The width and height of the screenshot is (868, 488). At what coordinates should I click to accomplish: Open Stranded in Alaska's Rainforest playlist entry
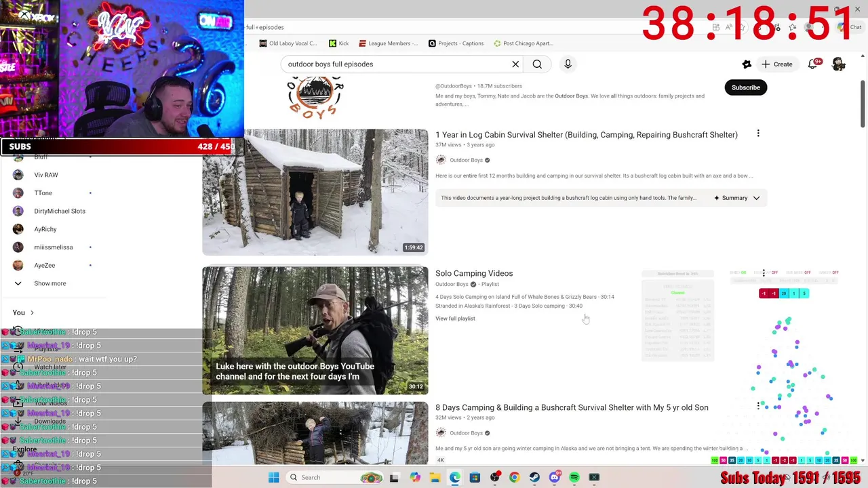[509, 306]
